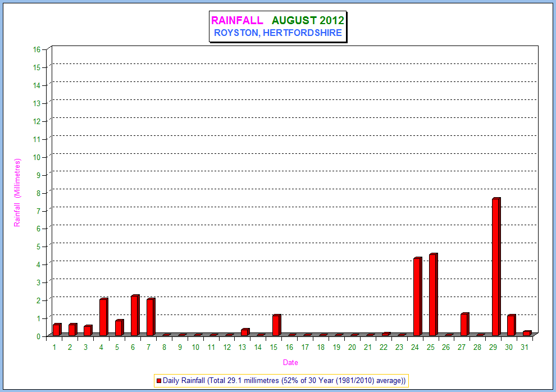Click the ROYSTON, HERTFORDSHIRE subtitle

coord(278,33)
